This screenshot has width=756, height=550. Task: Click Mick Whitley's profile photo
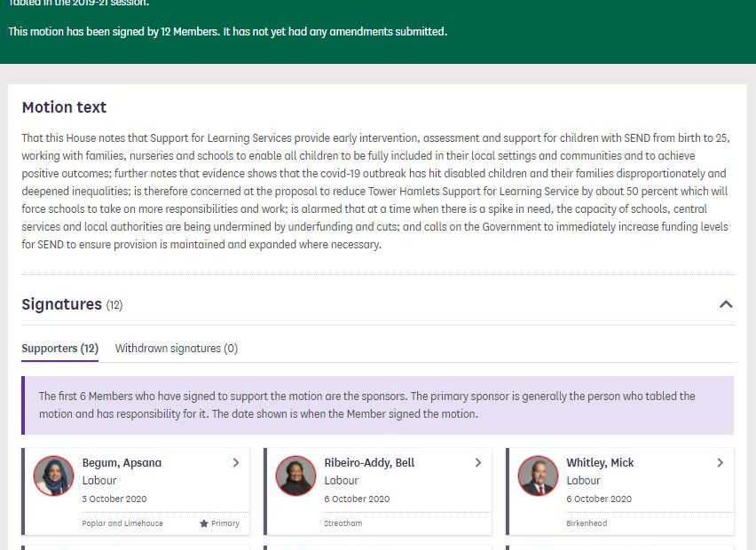[538, 476]
